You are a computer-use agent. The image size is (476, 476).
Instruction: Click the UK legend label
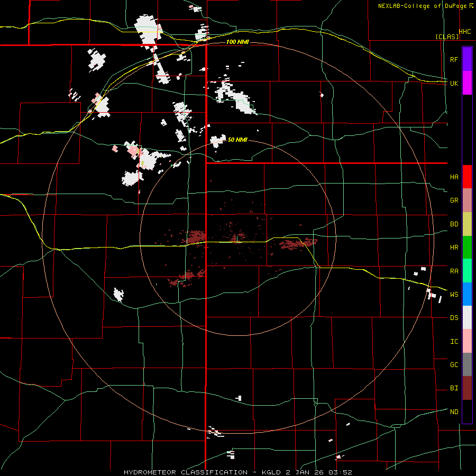(454, 83)
